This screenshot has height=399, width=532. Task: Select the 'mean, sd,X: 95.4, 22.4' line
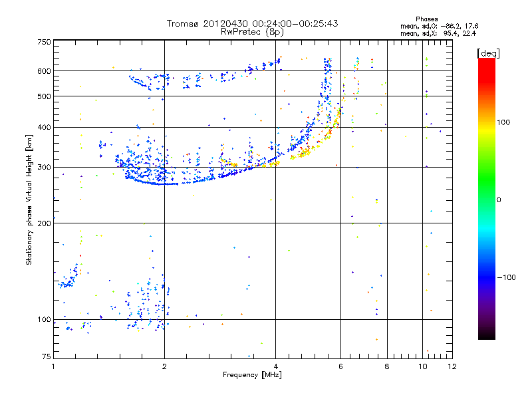point(438,33)
